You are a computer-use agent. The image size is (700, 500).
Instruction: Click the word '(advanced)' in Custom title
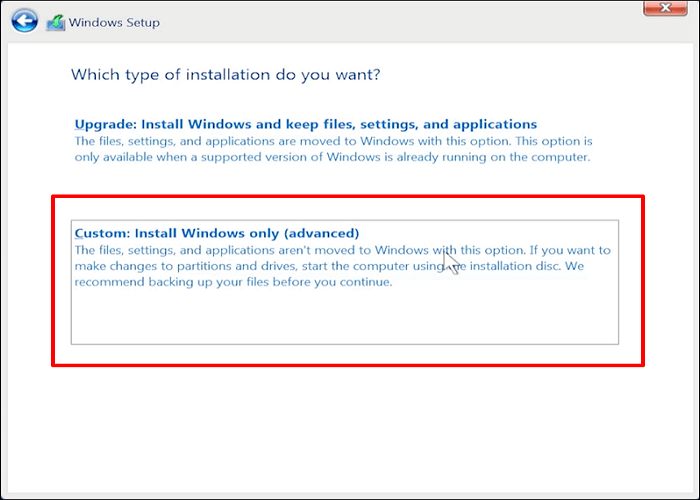324,233
